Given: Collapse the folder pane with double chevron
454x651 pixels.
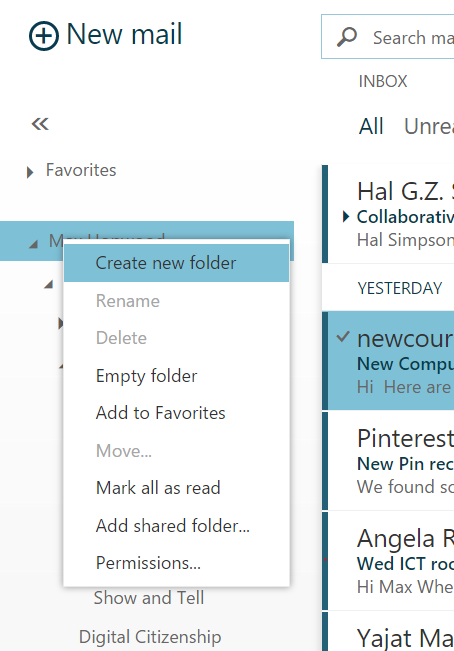Looking at the screenshot, I should (40, 124).
